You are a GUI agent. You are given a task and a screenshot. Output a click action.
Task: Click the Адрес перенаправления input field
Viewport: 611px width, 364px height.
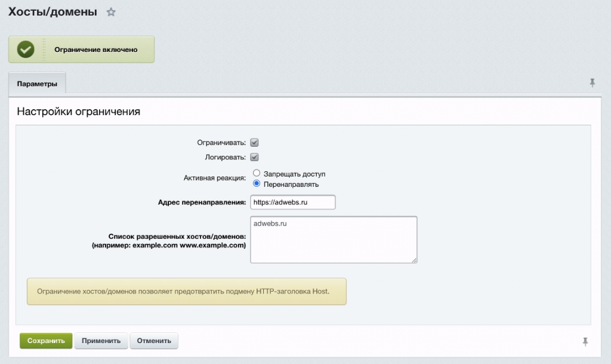pyautogui.click(x=292, y=203)
